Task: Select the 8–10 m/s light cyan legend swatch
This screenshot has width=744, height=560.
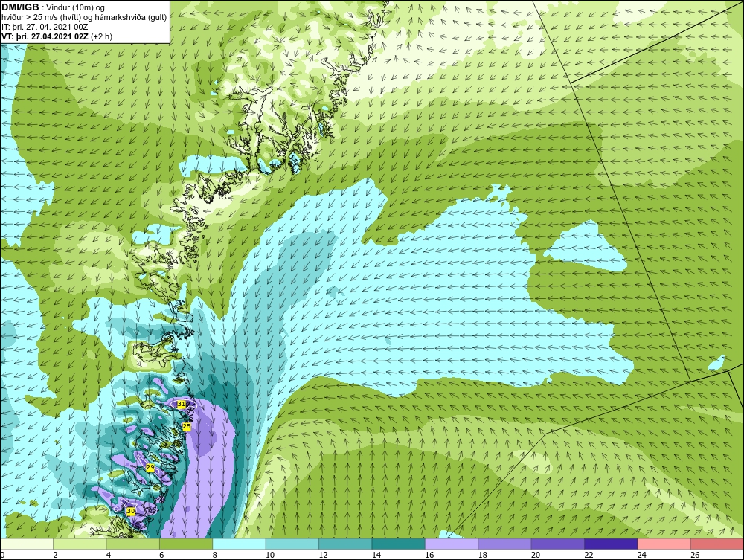Action: click(x=239, y=544)
